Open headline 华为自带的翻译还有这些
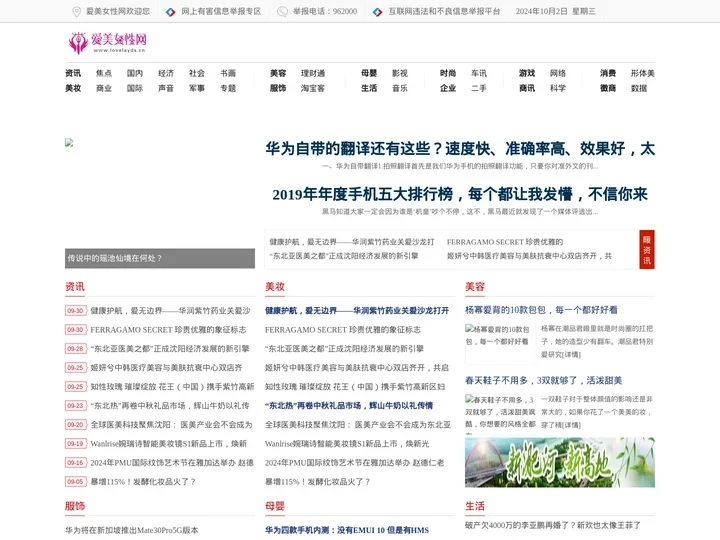Screen dimensions: 720x540 pyautogui.click(x=460, y=148)
